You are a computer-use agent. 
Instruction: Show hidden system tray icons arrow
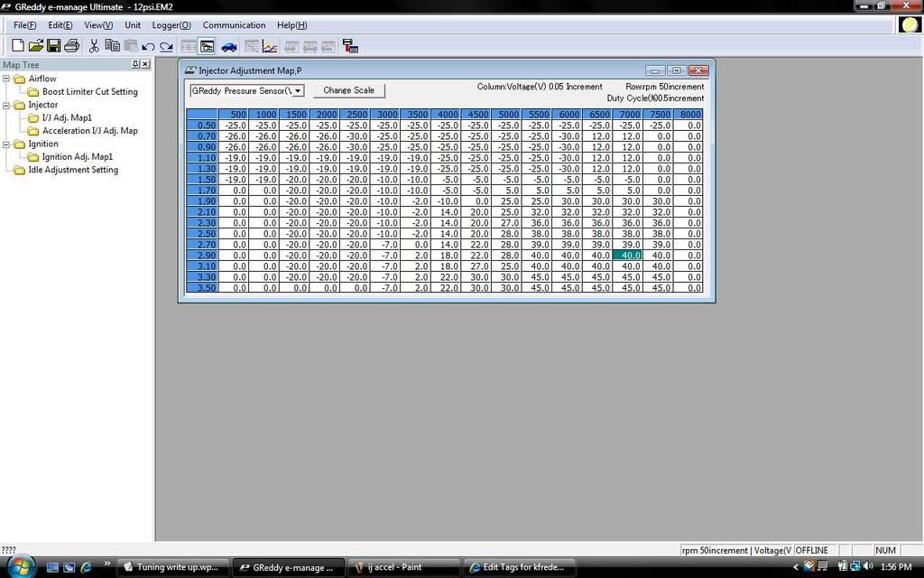[796, 567]
